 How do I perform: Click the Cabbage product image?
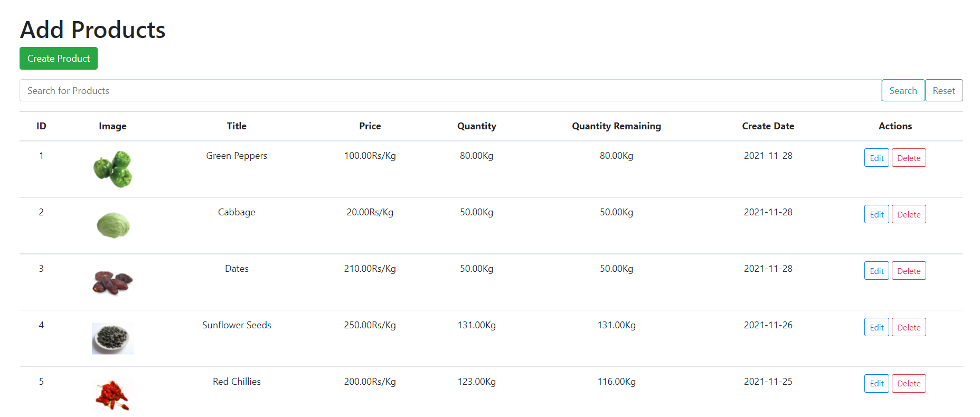pos(112,225)
